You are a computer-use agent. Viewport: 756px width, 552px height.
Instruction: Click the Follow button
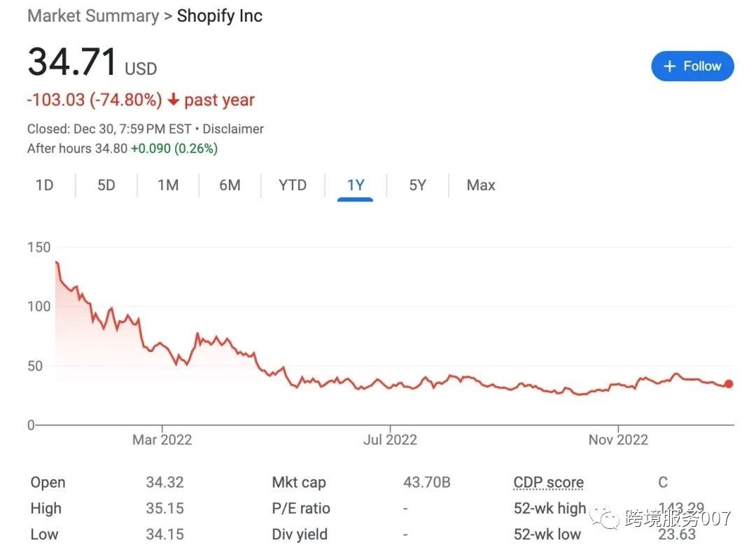(692, 66)
